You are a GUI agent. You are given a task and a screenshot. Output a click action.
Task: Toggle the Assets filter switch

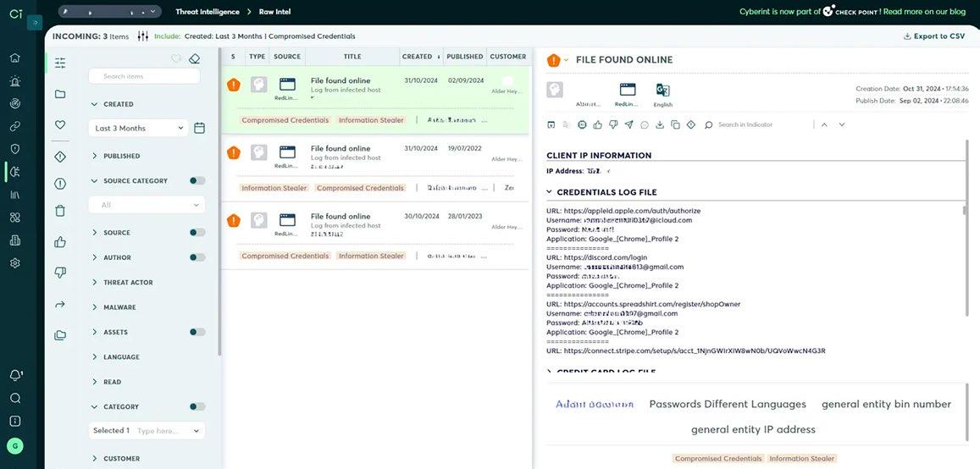tap(197, 332)
